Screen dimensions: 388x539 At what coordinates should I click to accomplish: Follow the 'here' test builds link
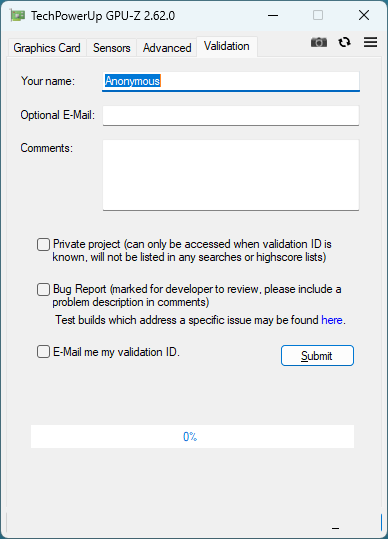[332, 320]
